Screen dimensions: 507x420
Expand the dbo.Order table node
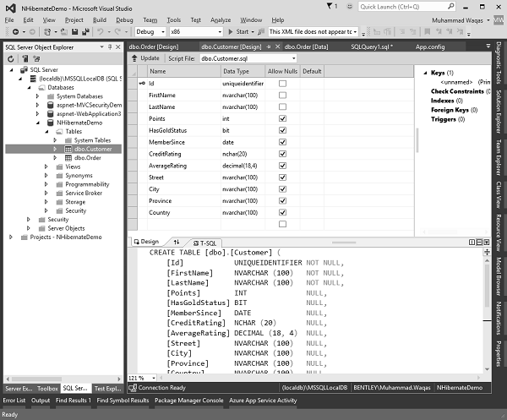click(55, 158)
